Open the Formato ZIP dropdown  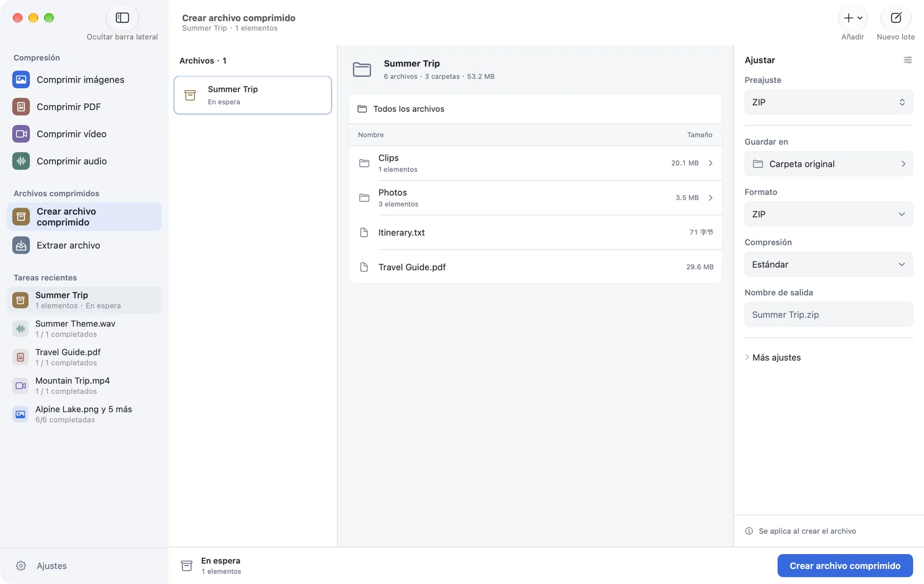click(x=829, y=214)
